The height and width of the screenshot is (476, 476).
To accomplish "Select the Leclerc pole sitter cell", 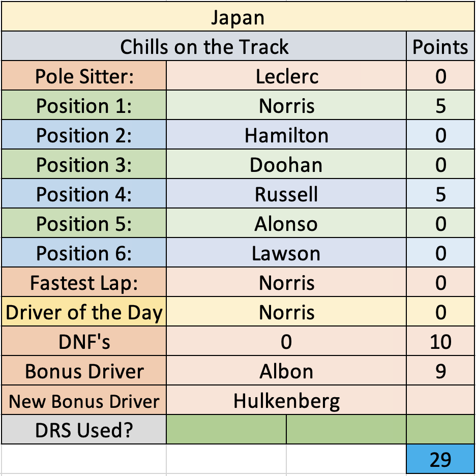I will click(x=286, y=76).
